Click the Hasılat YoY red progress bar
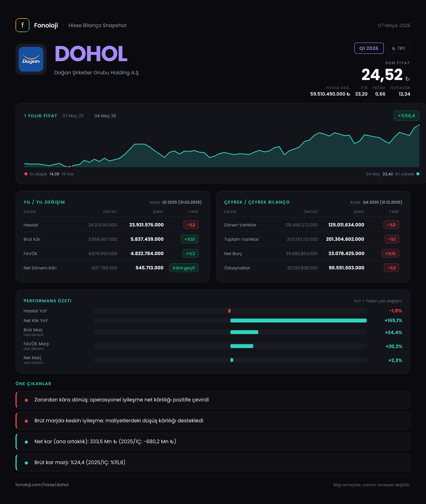The width and height of the screenshot is (426, 504). coord(229,311)
